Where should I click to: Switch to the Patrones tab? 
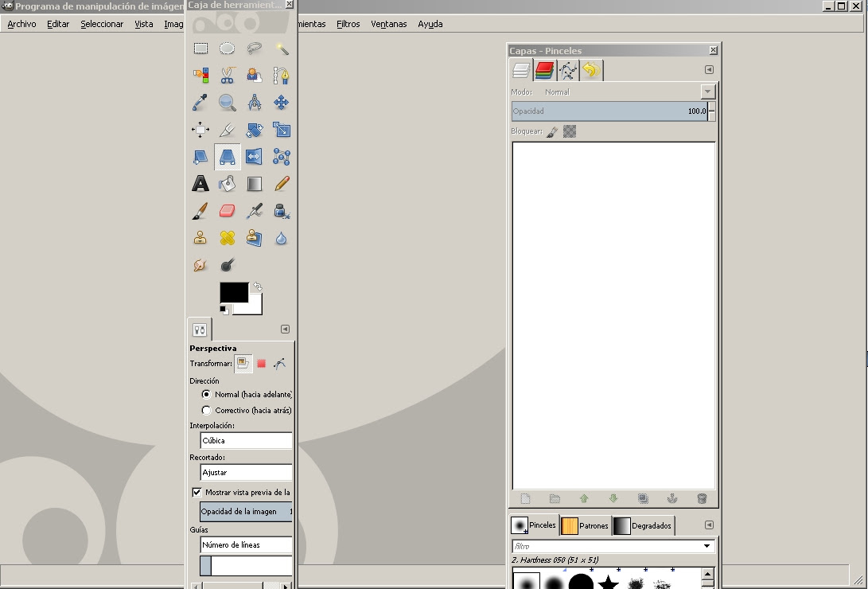[585, 525]
